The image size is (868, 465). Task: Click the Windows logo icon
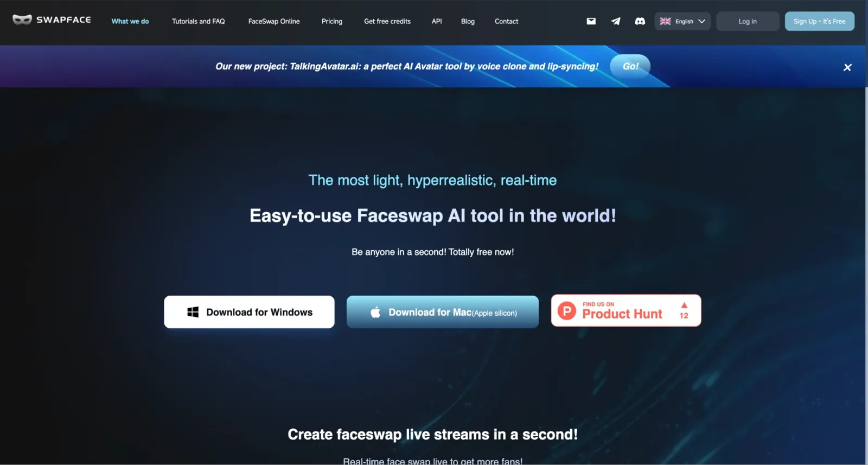(x=193, y=312)
